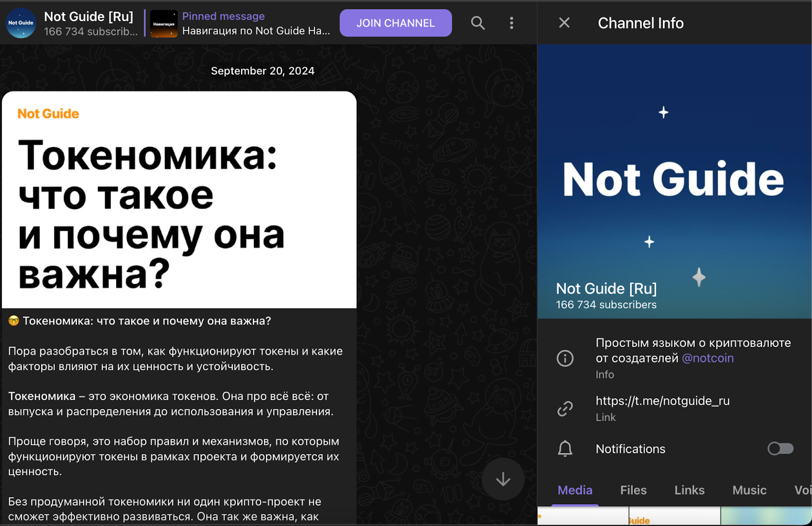Close the Channel Info panel
This screenshot has height=526, width=812.
click(564, 23)
